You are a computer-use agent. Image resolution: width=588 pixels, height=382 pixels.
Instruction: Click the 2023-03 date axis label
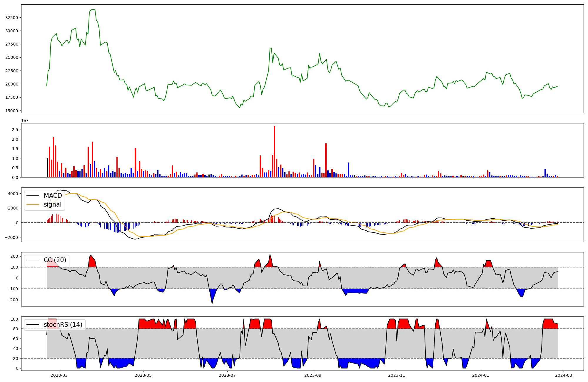59,375
